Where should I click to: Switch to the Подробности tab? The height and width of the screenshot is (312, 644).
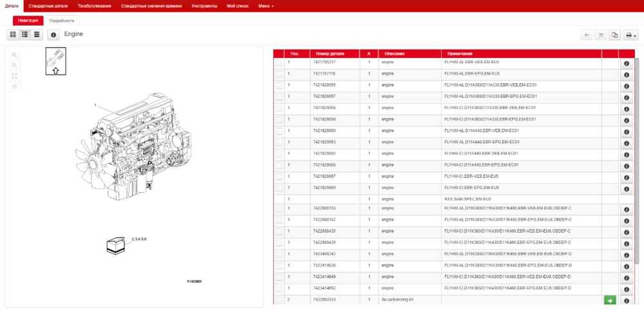[62, 21]
